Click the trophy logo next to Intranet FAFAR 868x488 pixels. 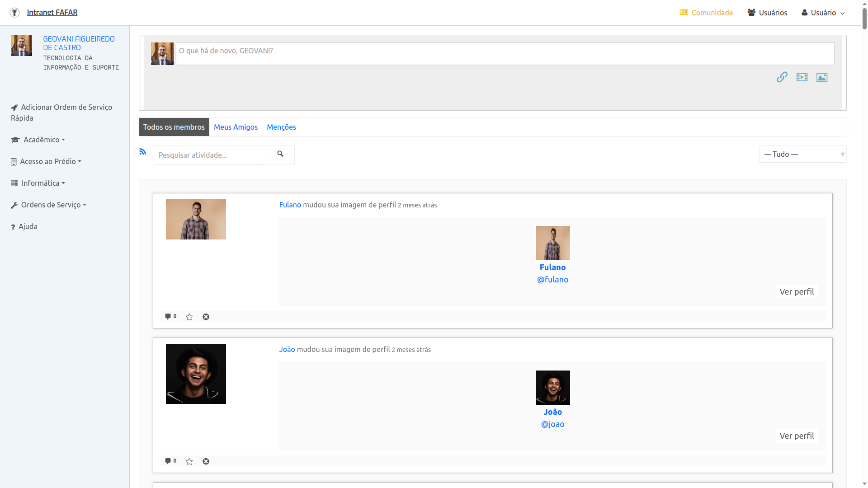[x=14, y=12]
